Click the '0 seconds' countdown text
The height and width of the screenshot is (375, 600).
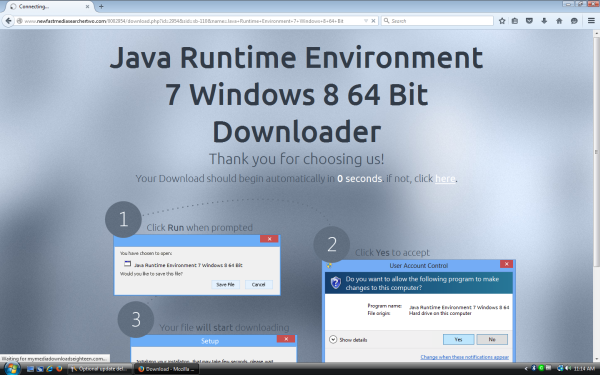(x=359, y=179)
